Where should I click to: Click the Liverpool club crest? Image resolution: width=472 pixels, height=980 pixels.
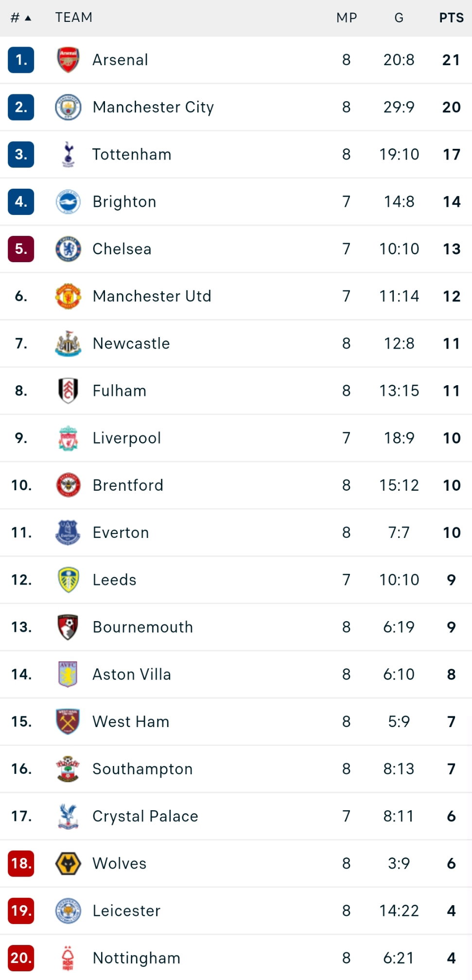click(x=68, y=438)
